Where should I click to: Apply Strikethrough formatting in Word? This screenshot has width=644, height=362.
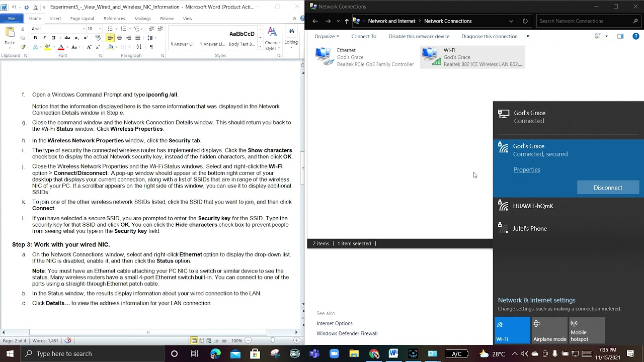(x=67, y=38)
